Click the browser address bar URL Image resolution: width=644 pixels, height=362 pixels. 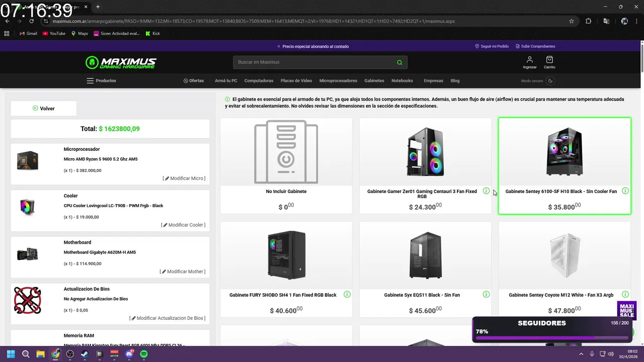tap(254, 22)
